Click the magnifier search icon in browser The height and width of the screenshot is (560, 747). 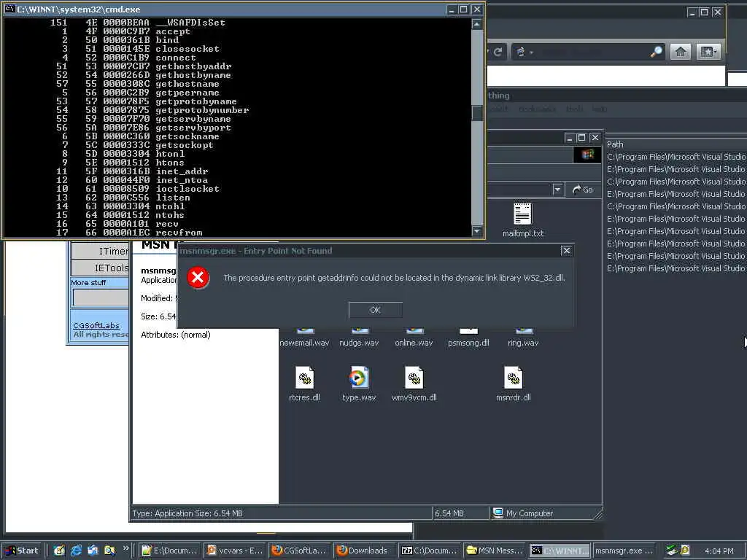pos(657,52)
